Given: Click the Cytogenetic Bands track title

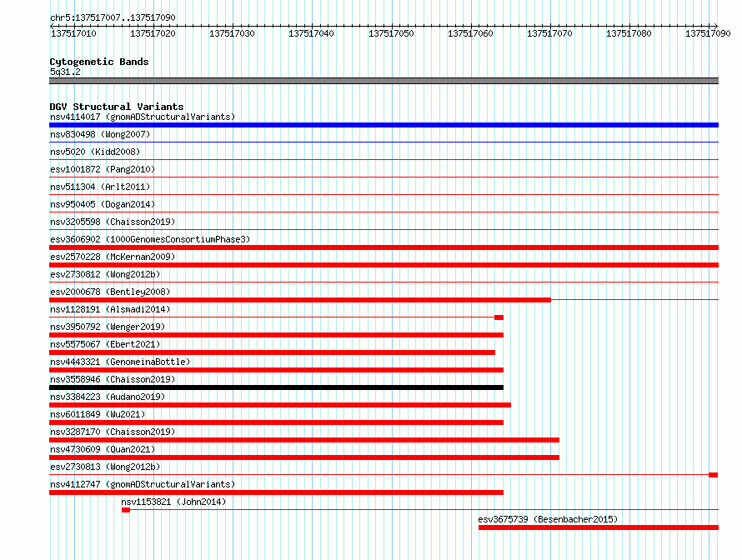Looking at the screenshot, I should tap(99, 62).
